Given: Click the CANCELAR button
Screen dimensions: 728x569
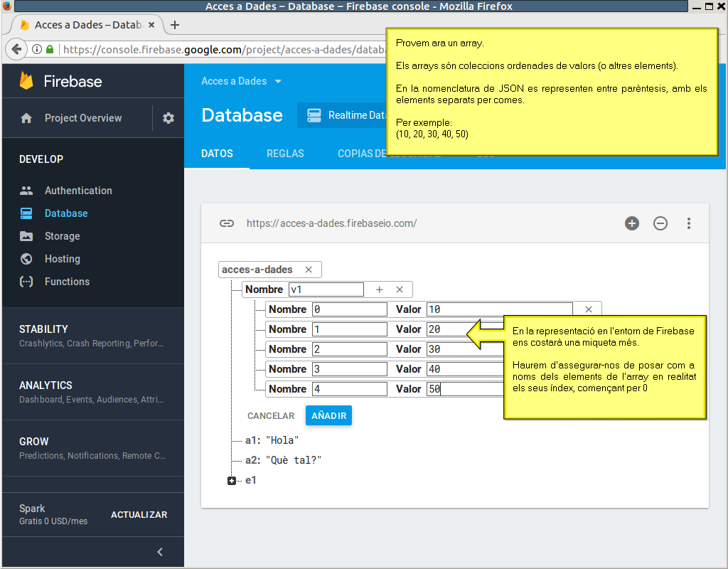Looking at the screenshot, I should click(271, 415).
